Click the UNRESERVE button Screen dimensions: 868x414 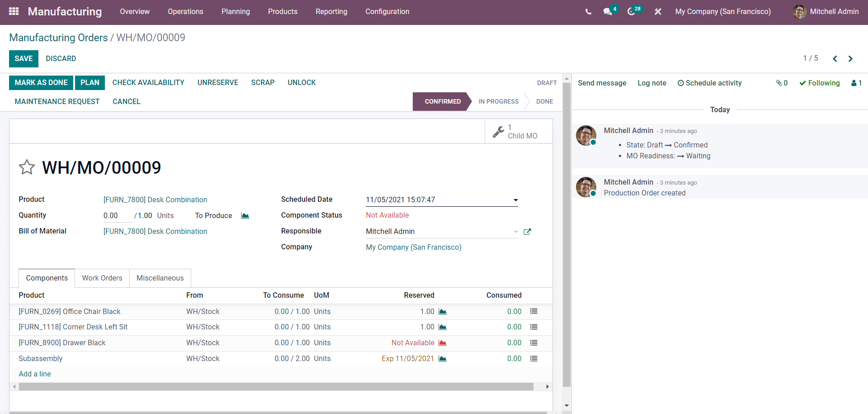[218, 83]
